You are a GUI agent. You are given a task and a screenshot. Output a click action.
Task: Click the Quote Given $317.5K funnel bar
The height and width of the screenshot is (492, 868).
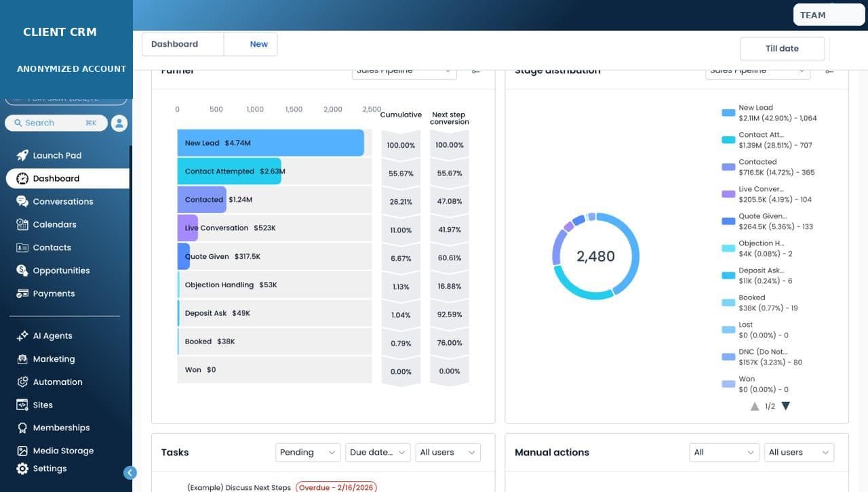184,256
